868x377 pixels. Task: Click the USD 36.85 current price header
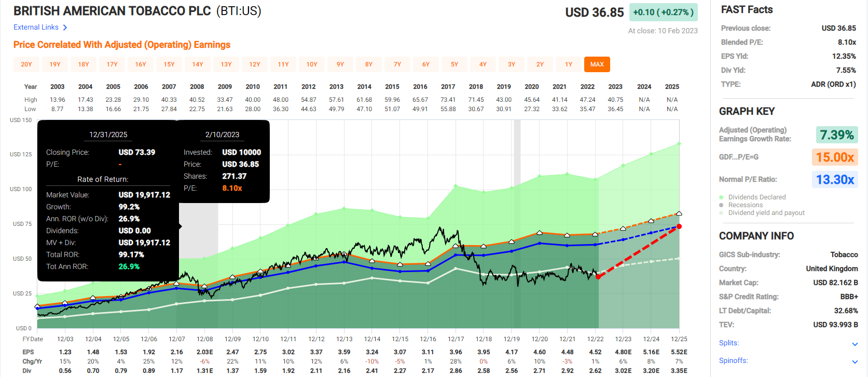point(595,12)
